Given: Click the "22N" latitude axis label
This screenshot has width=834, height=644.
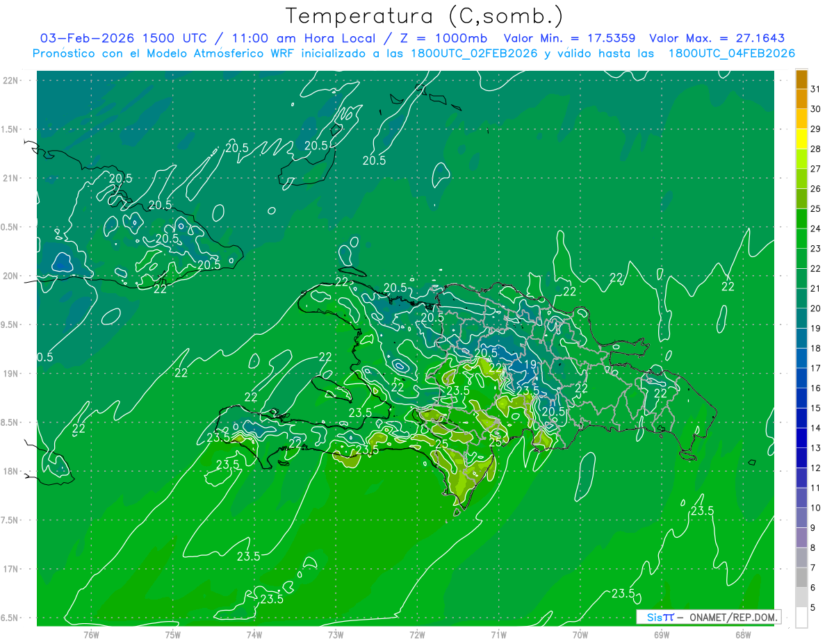Looking at the screenshot, I should [x=10, y=81].
